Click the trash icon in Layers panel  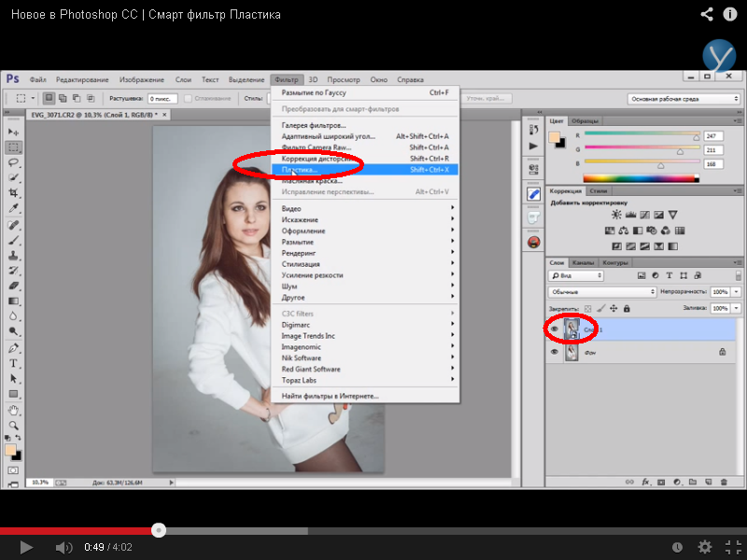[722, 482]
